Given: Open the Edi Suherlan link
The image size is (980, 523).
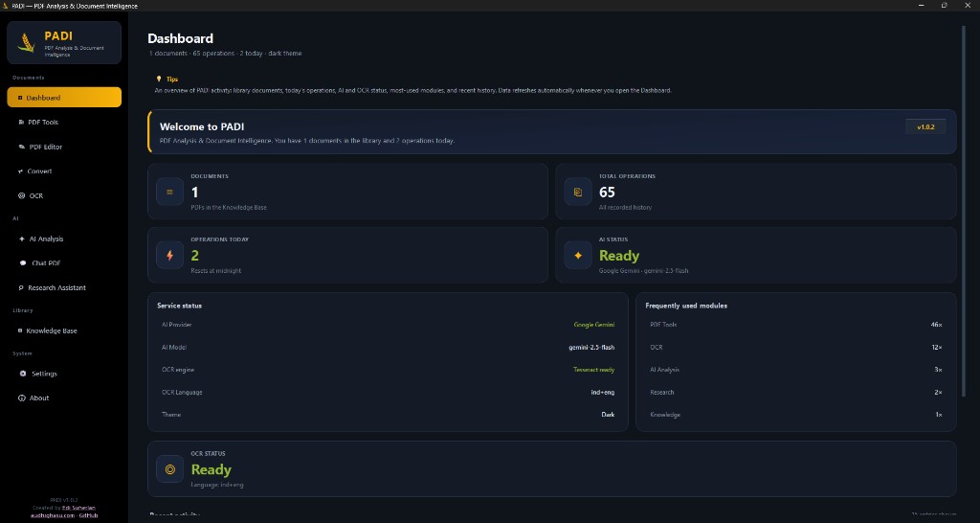Looking at the screenshot, I should [x=78, y=508].
